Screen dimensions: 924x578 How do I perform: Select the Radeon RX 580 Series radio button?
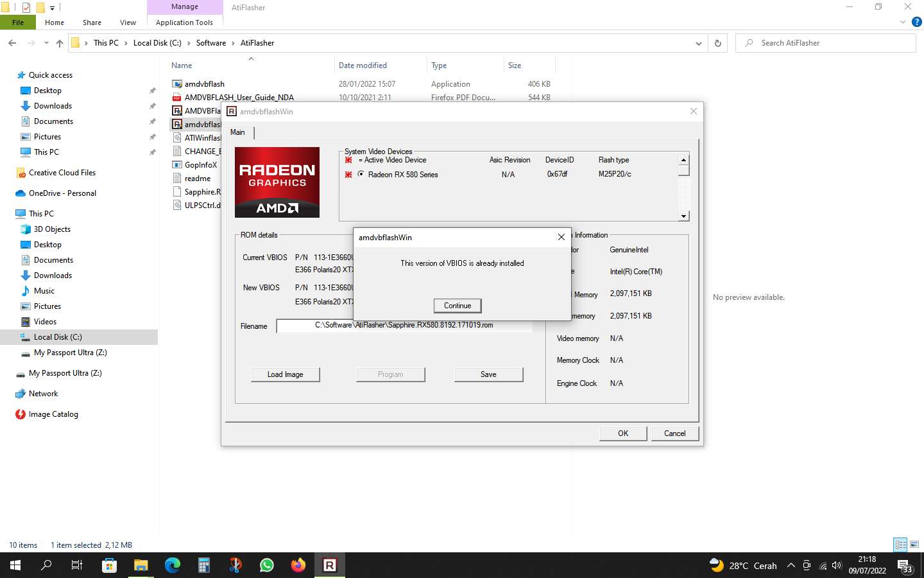[x=361, y=174]
